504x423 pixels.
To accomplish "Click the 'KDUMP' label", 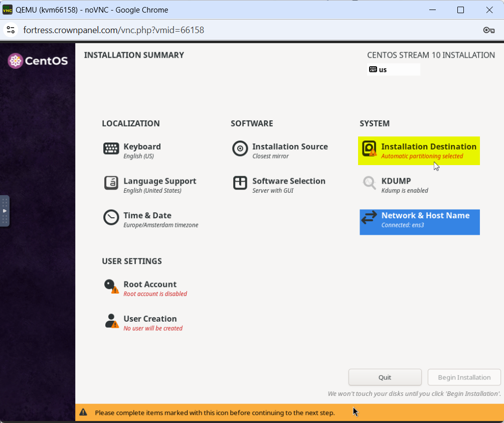I will [x=396, y=181].
